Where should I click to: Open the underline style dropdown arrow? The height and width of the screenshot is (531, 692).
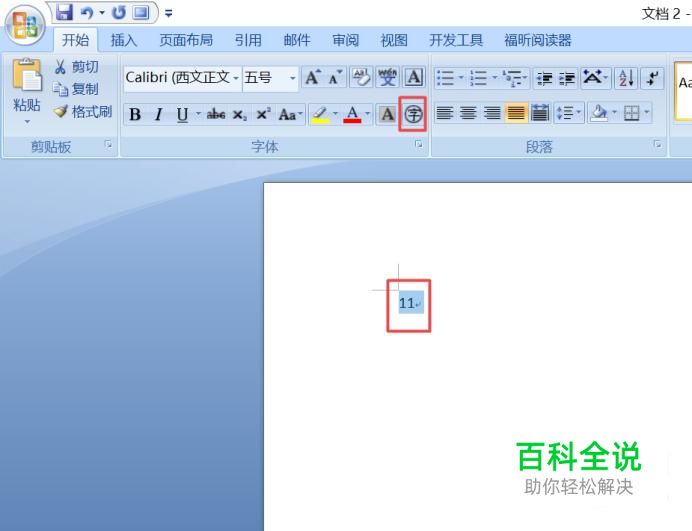pyautogui.click(x=198, y=114)
